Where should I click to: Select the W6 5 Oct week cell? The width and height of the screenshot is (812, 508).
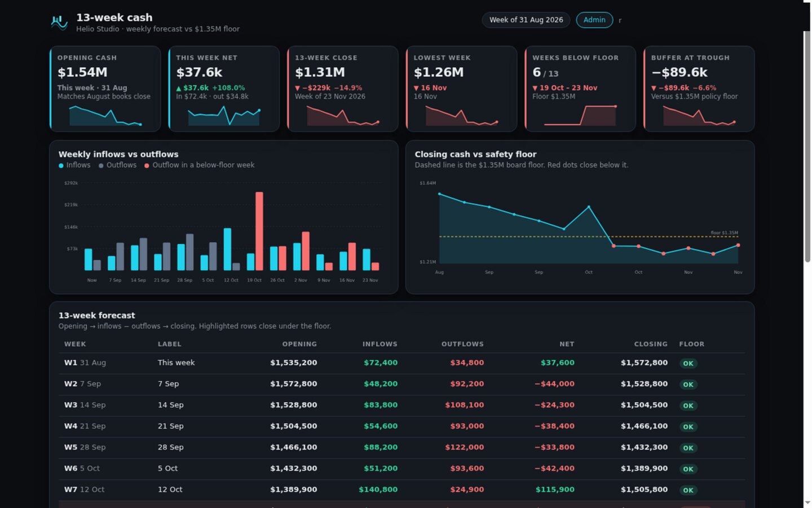point(82,468)
